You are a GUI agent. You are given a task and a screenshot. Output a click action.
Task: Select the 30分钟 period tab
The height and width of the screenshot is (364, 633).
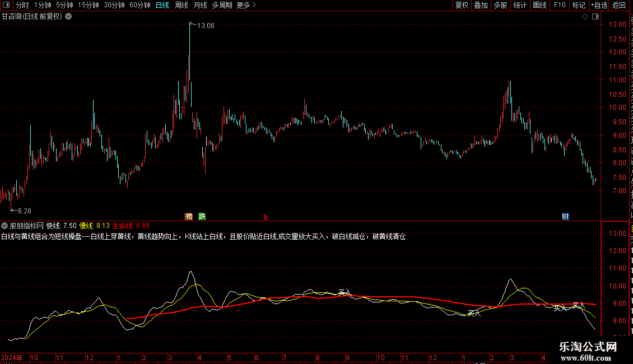click(114, 5)
